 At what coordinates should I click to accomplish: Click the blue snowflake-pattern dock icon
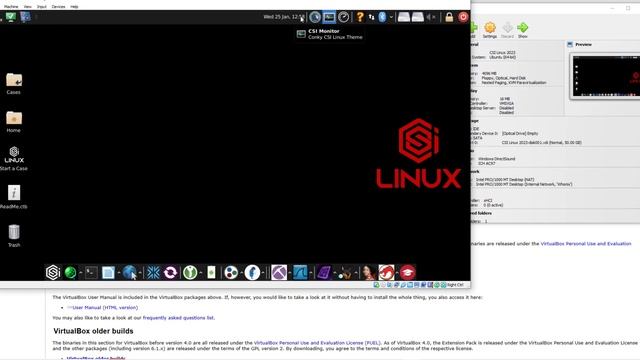point(153,272)
